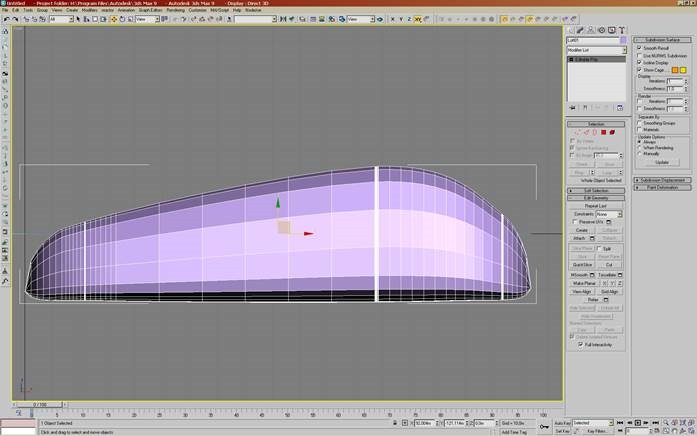The width and height of the screenshot is (697, 436).
Task: Select Vertex sub-object level icon
Action: (576, 132)
